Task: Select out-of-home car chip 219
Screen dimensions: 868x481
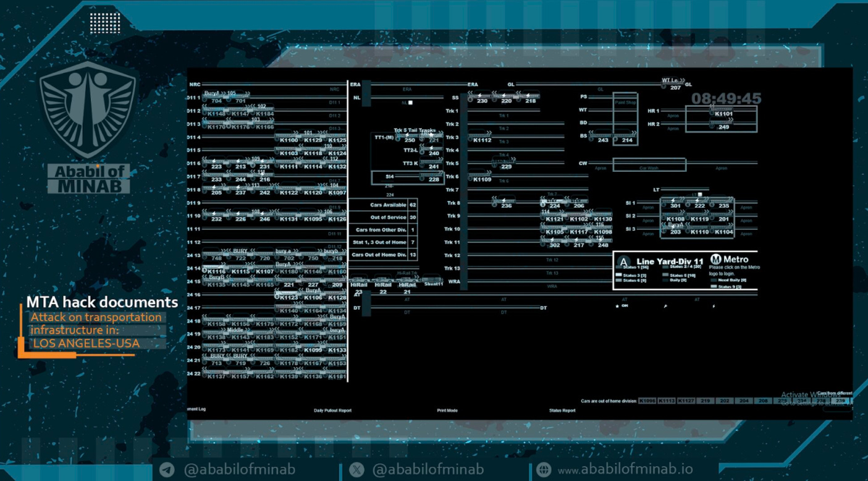Action: [x=706, y=401]
